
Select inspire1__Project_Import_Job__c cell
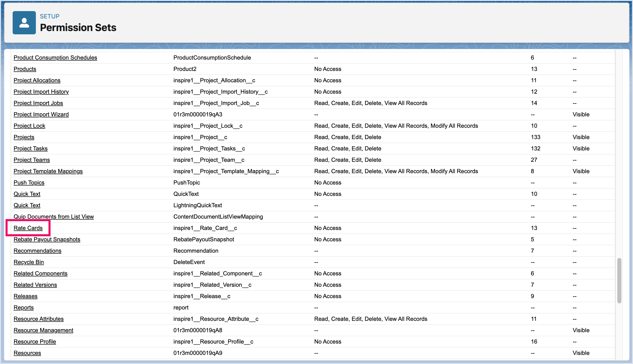coord(216,103)
